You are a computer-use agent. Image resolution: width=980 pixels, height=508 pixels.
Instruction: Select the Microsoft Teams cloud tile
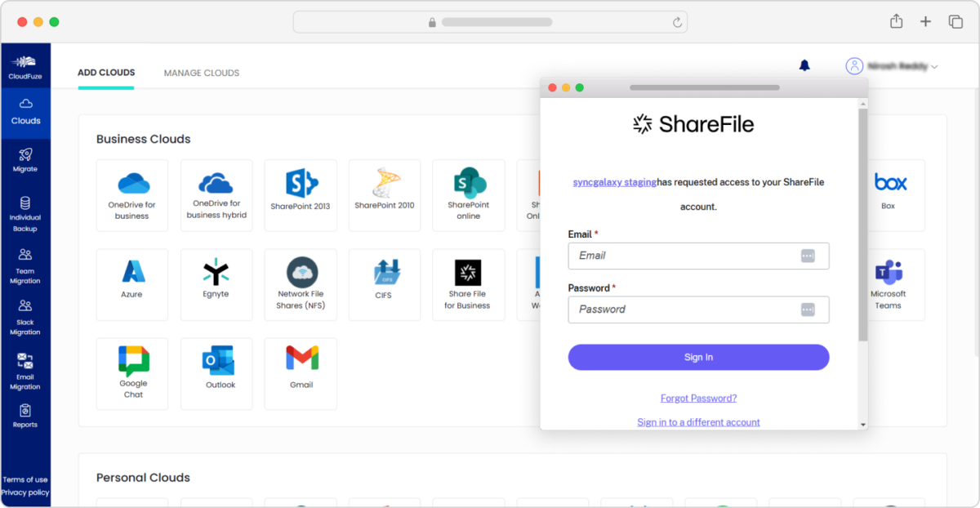pos(888,284)
